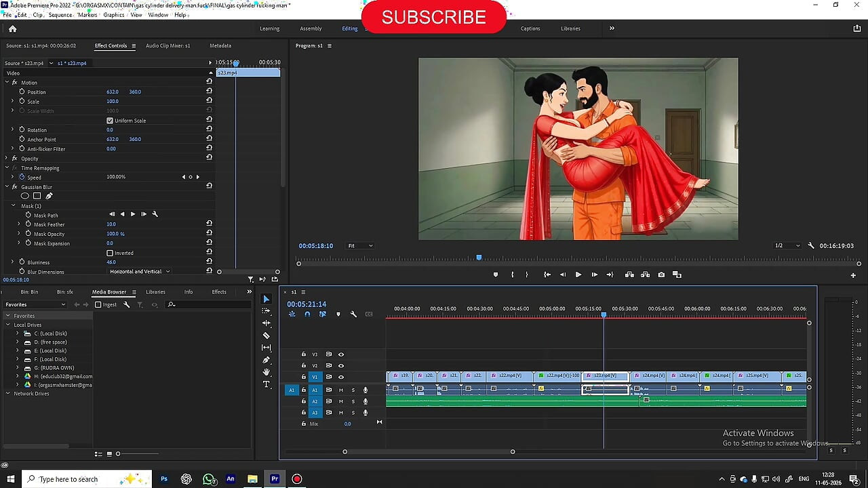Viewport: 868px width, 488px height.
Task: Open WhatsApp from the taskbar
Action: (209, 479)
